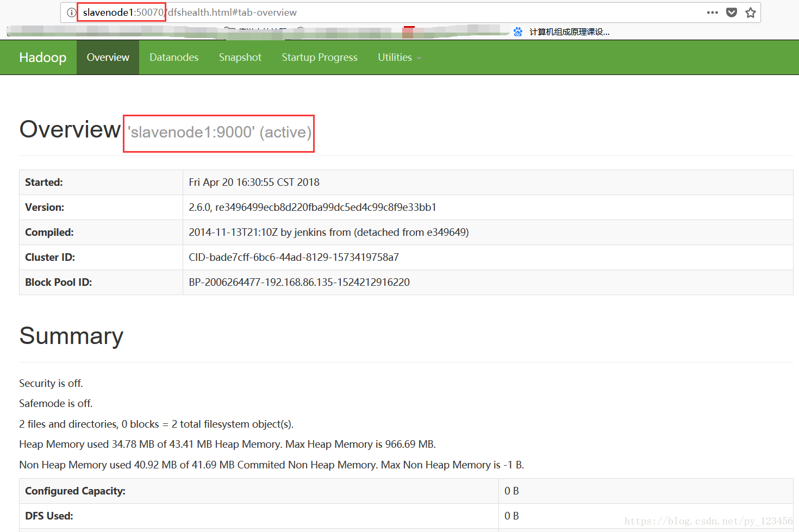The width and height of the screenshot is (799, 532).
Task: Open the Snapshot tab
Action: coord(240,57)
